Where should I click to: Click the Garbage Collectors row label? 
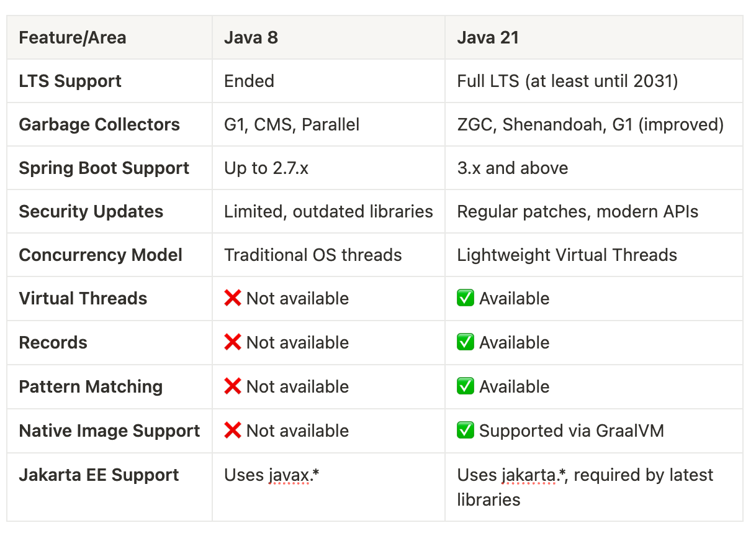(99, 124)
